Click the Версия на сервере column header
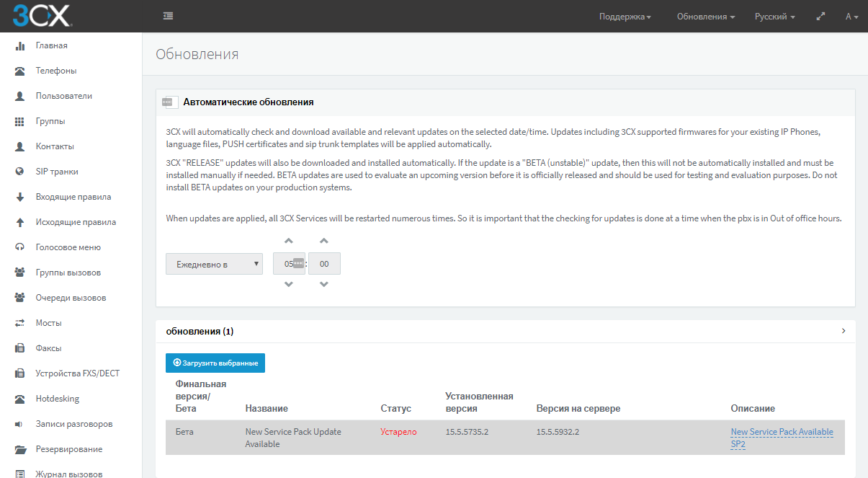This screenshot has height=478, width=868. click(578, 409)
